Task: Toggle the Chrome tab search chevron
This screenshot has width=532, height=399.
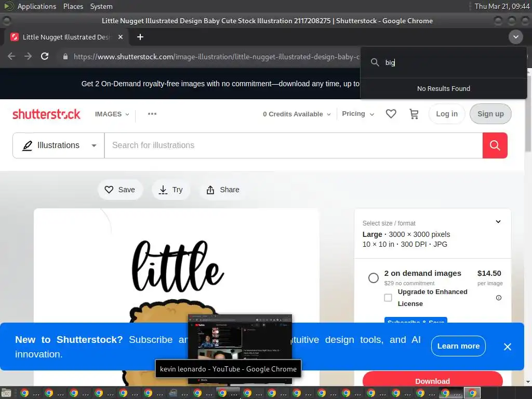Action: [x=515, y=37]
